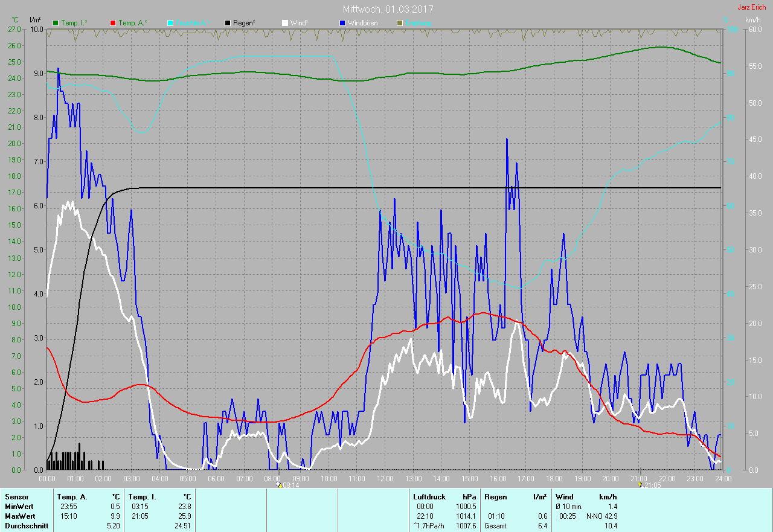Screen dimensions: 773x532
Task: Select the 08:14 marker on time axis
Action: click(279, 485)
